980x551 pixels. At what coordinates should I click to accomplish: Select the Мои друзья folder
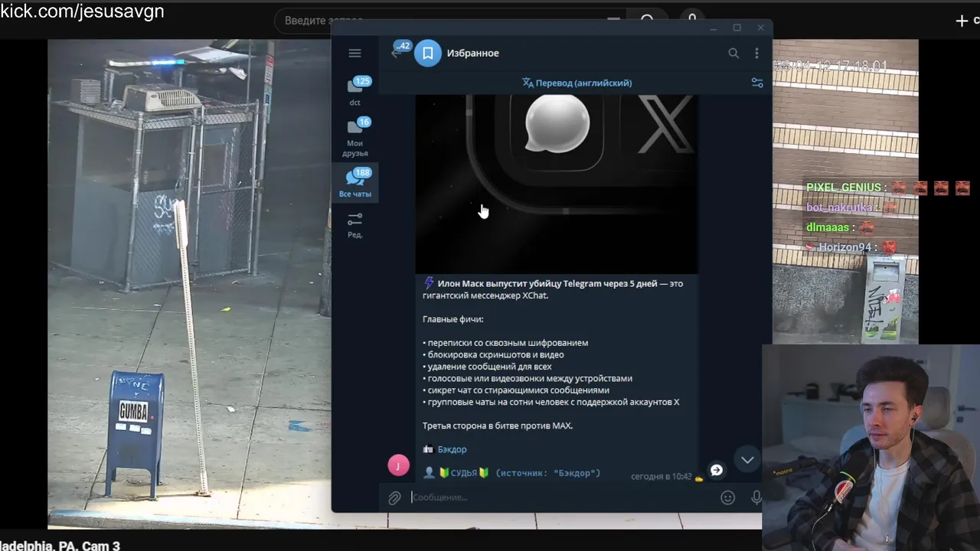click(355, 138)
